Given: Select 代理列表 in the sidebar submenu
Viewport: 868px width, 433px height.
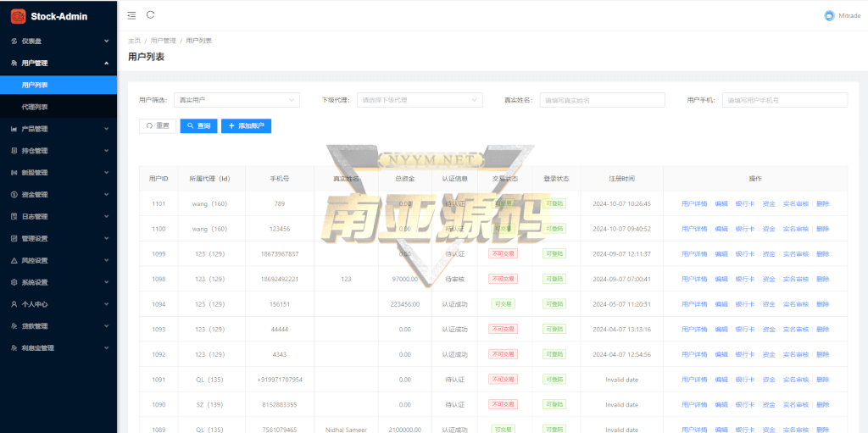Looking at the screenshot, I should tap(35, 107).
